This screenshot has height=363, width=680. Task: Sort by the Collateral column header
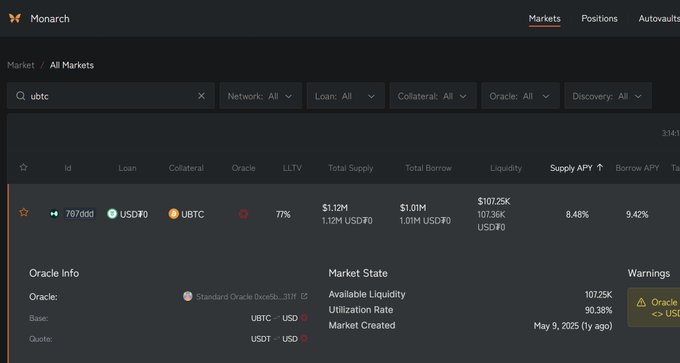(x=186, y=168)
